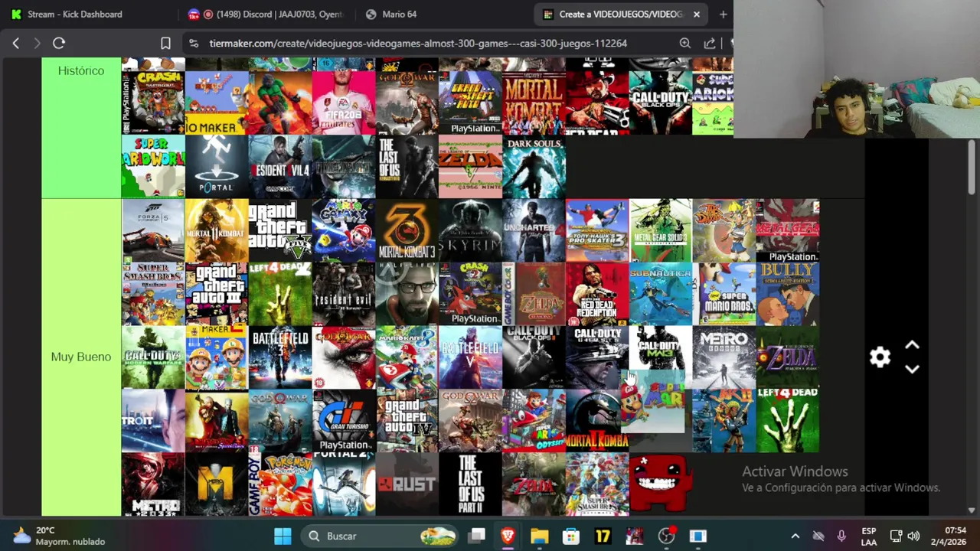Switch to the Discord tab
This screenshot has height=551, width=980.
tap(266, 14)
